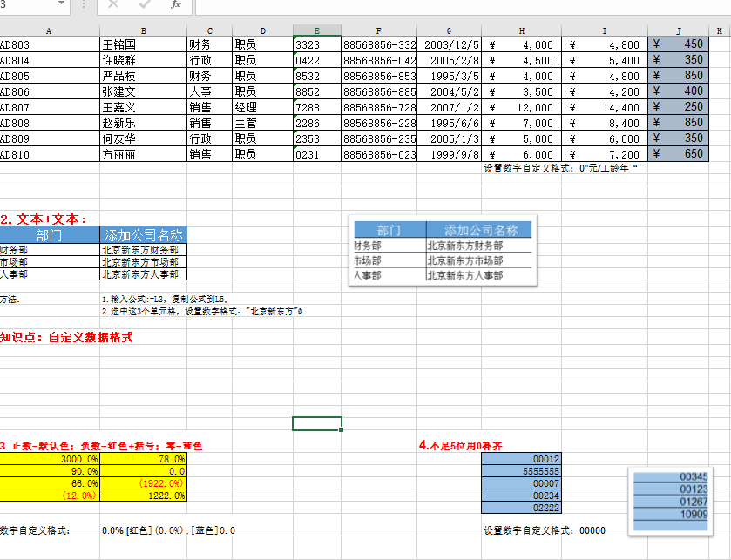The height and width of the screenshot is (560, 731).
Task: Click heading 2.文本+文本
Action: point(44,219)
